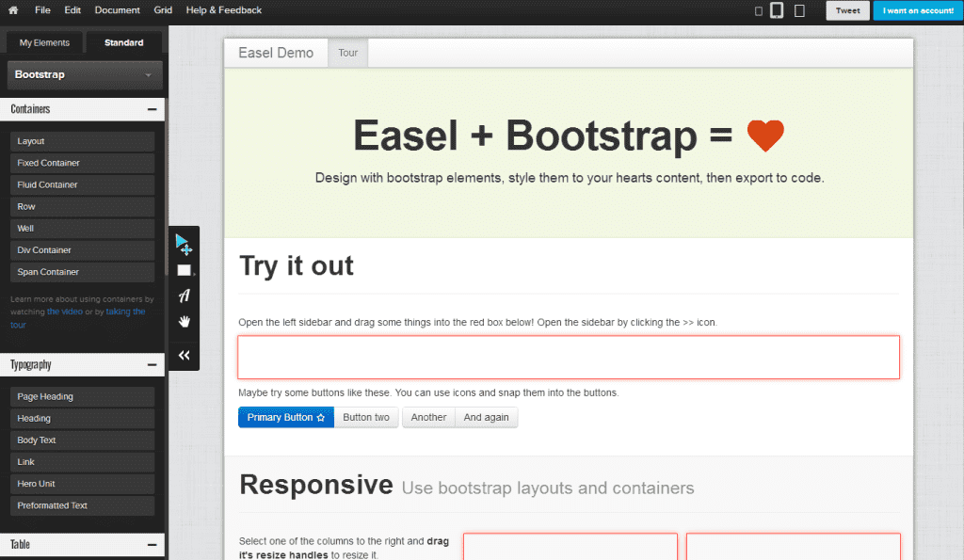Viewport: 964px width, 560px height.
Task: Open taking the tour link
Action: (x=125, y=312)
